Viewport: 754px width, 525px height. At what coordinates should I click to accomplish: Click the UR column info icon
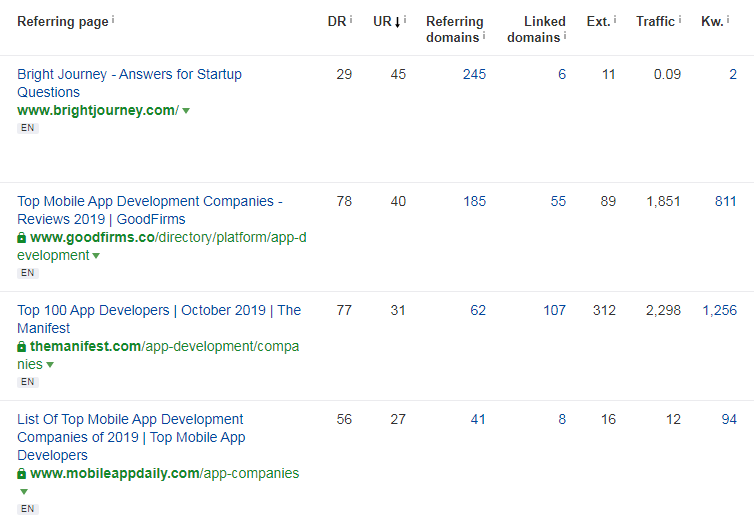[405, 19]
